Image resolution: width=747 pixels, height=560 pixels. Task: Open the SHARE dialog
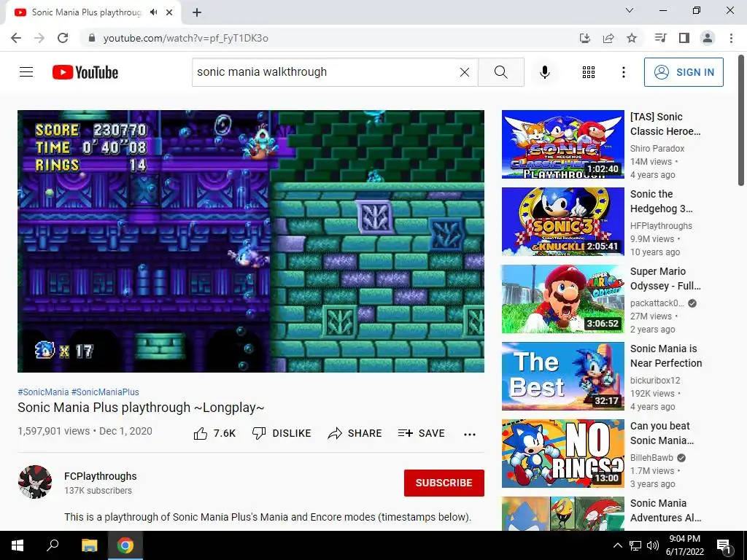click(355, 433)
